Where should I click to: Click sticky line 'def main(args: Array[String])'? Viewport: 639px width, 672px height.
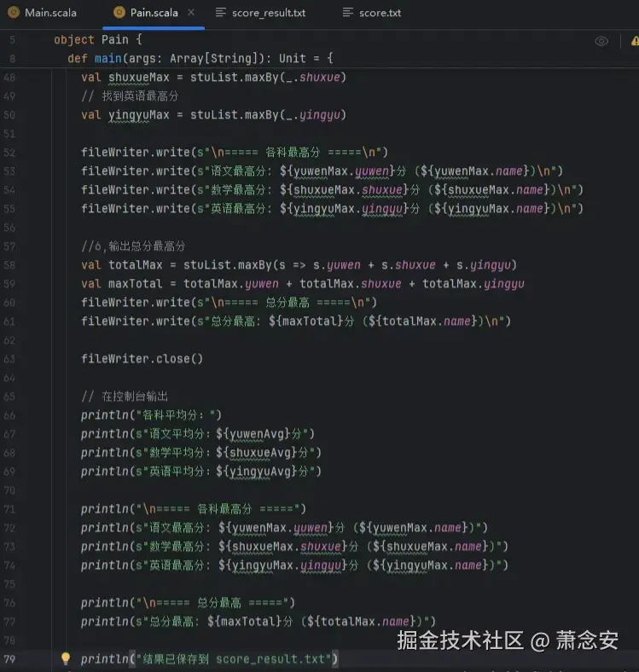coord(200,58)
